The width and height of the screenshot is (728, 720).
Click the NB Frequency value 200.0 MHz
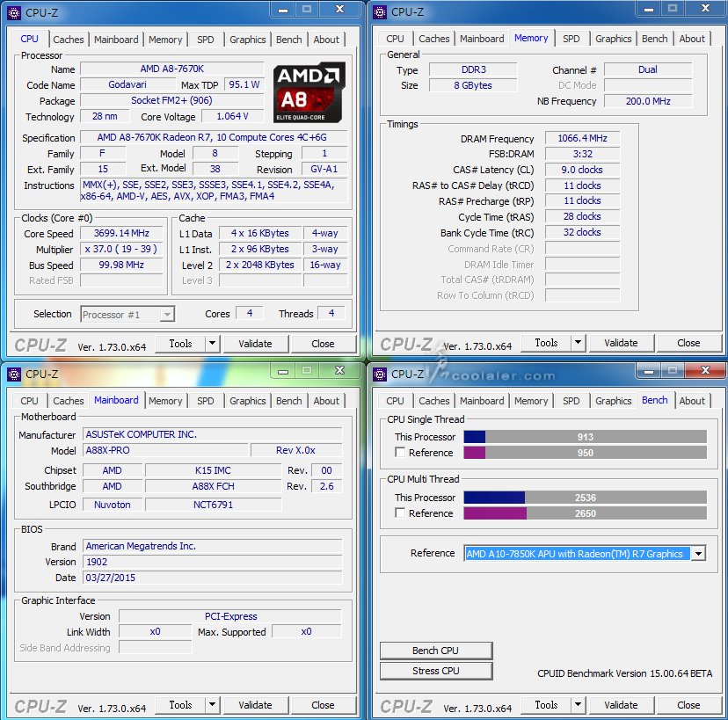click(648, 101)
